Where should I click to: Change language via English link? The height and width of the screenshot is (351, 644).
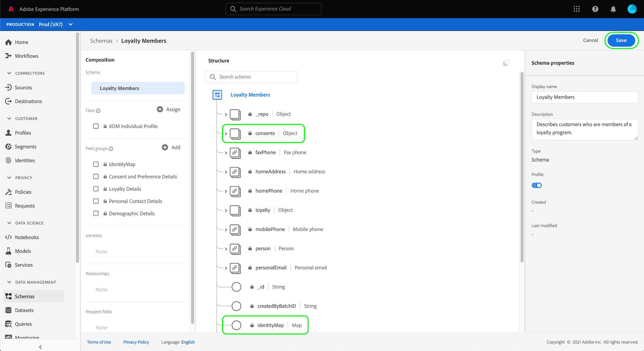click(x=188, y=342)
